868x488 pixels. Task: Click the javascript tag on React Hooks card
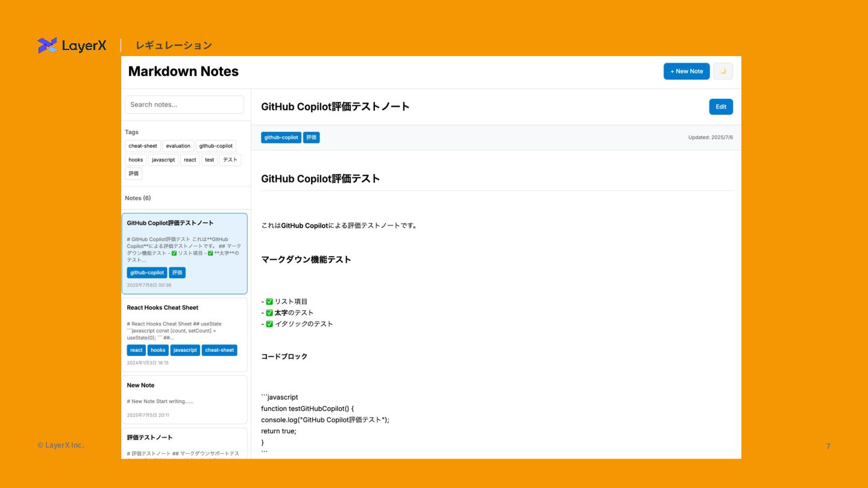pos(185,350)
